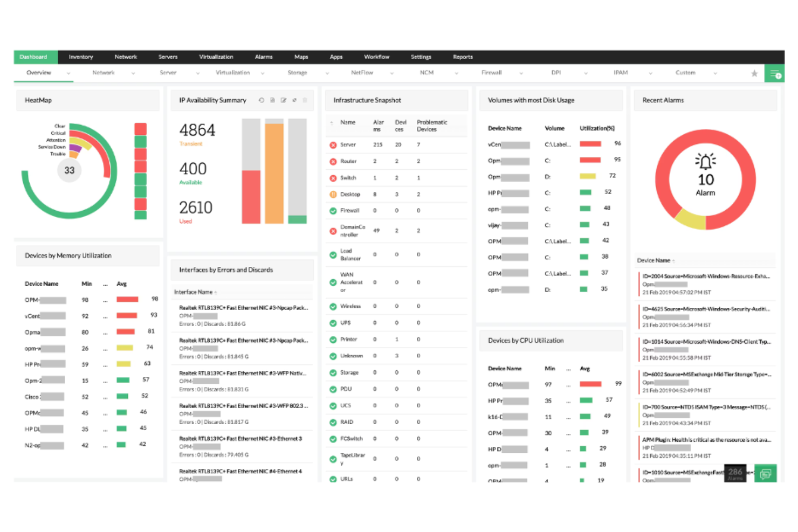Image resolution: width=798 pixels, height=532 pixels.
Task: Switch to the Inventory menu
Action: click(x=80, y=57)
